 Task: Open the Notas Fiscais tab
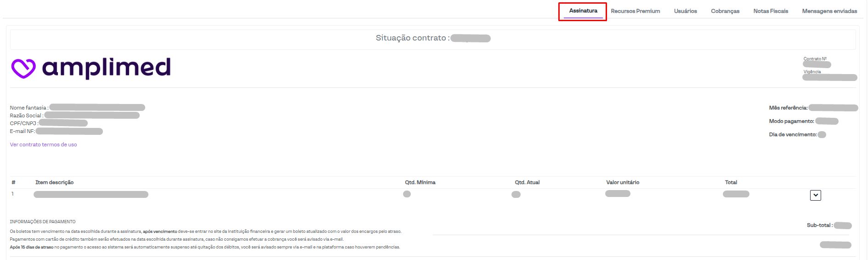[770, 11]
